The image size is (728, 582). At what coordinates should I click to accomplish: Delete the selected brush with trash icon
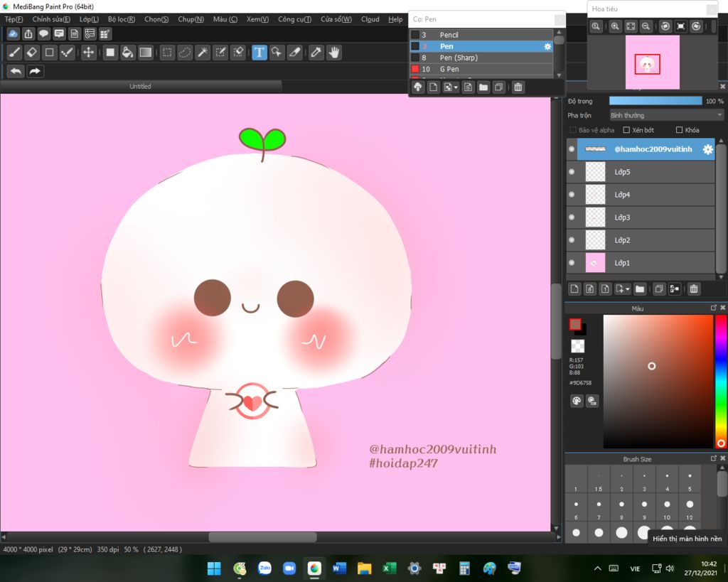518,87
